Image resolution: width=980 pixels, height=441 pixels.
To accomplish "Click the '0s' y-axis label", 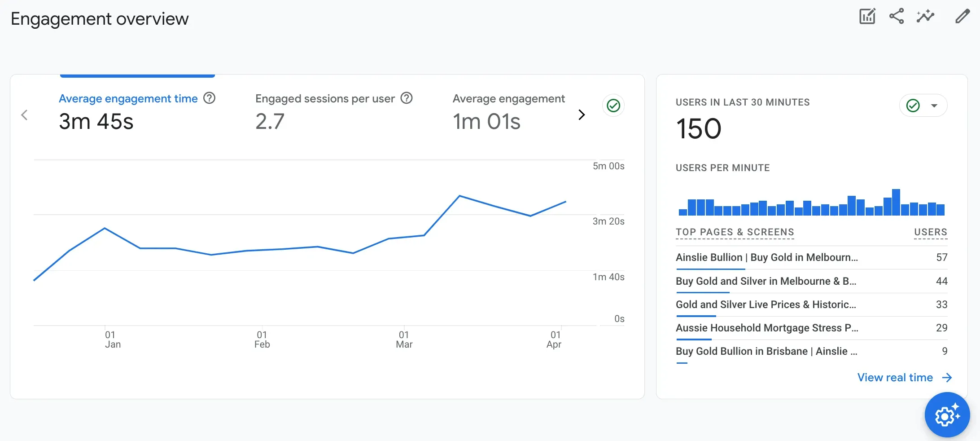I will tap(619, 319).
